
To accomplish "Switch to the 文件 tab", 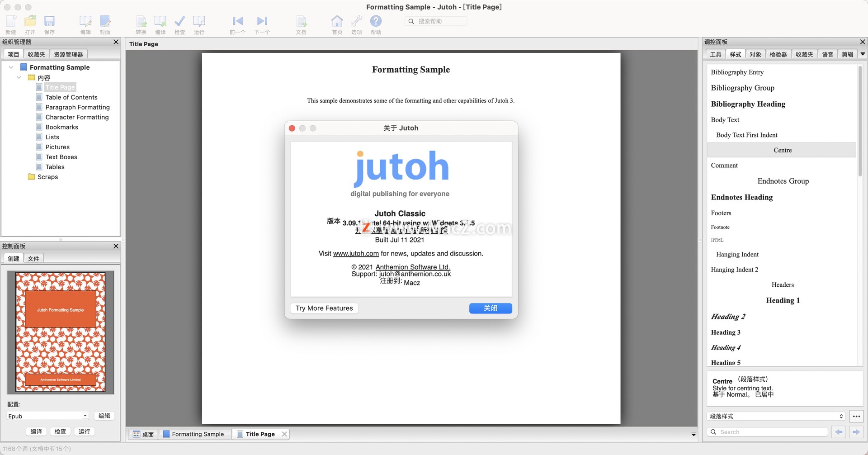I will click(33, 259).
